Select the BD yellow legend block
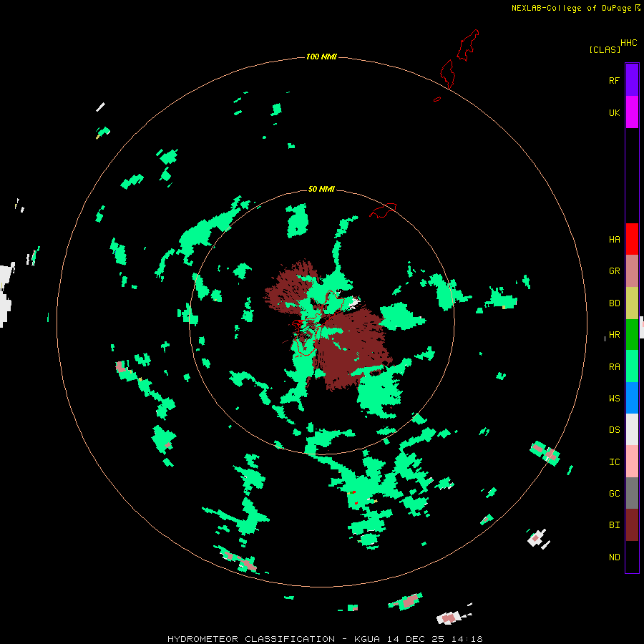The width and height of the screenshot is (644, 644). (632, 303)
